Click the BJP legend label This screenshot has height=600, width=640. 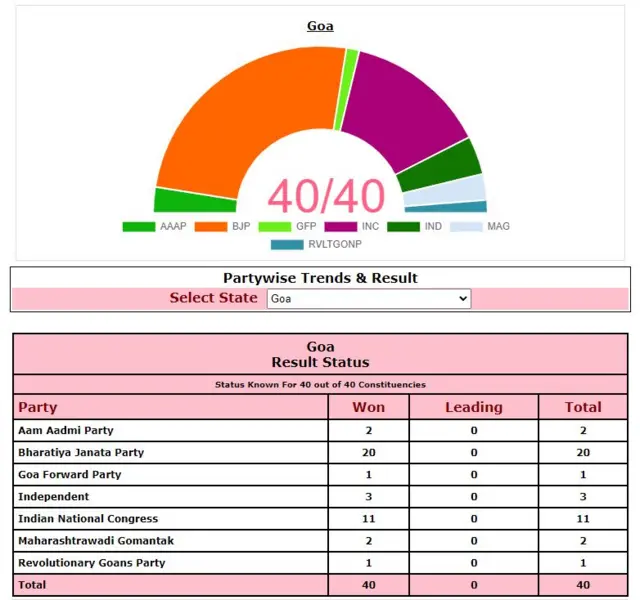pyautogui.click(x=241, y=227)
